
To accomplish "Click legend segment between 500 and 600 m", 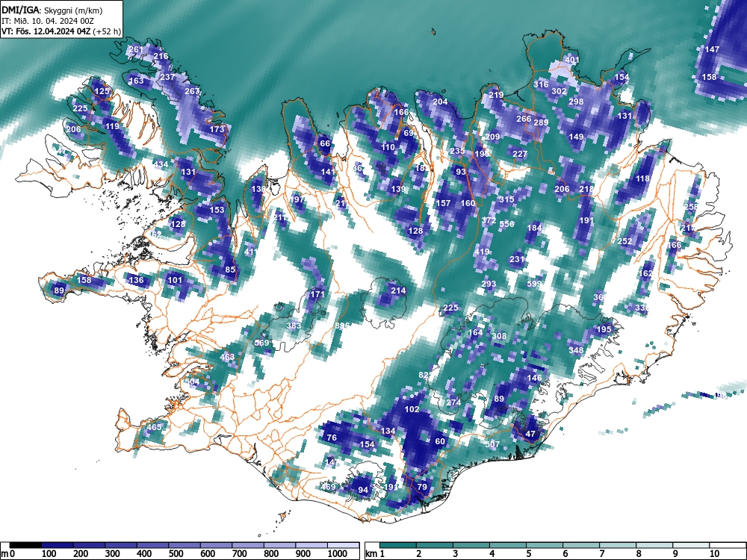I will coord(185,546).
